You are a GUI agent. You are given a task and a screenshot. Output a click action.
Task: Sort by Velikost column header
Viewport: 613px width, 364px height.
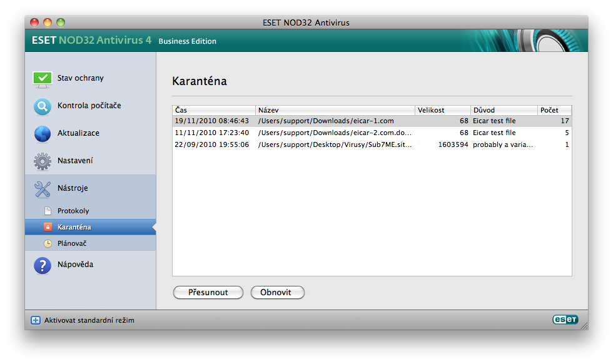(443, 110)
